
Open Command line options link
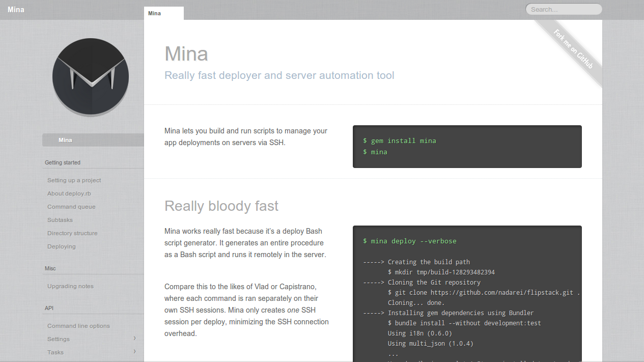78,326
